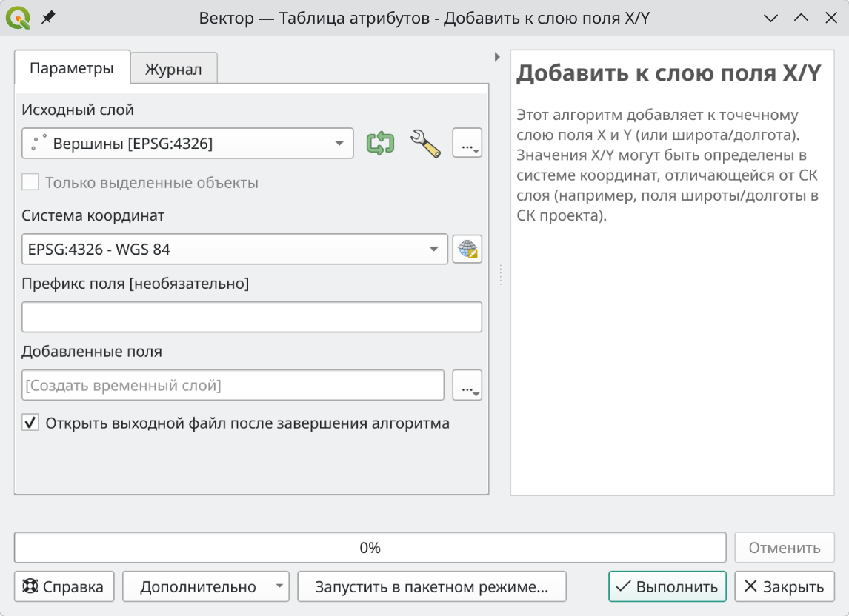This screenshot has height=616, width=849.
Task: Click the iterate over layer green arrows icon
Action: pos(380,143)
